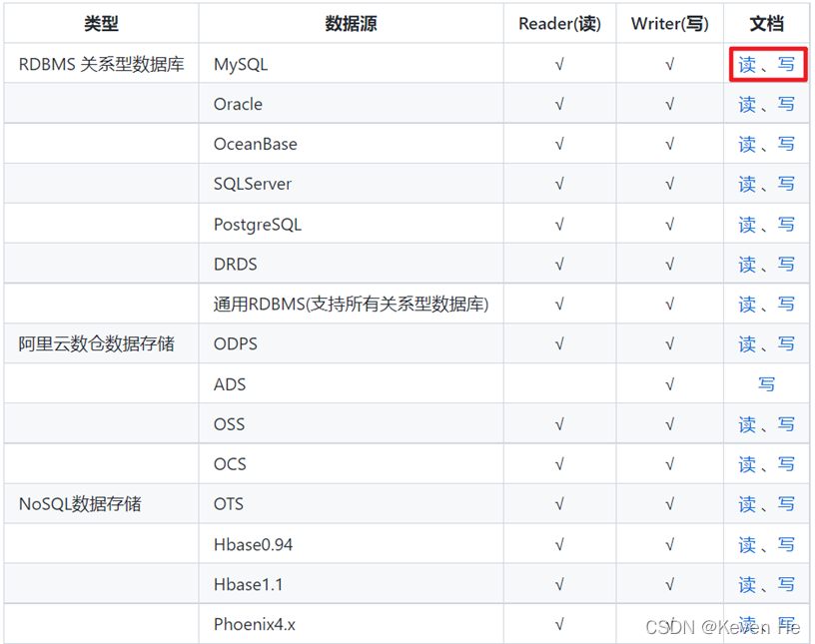Open the PostgreSQL write (写) doc link

tap(786, 225)
